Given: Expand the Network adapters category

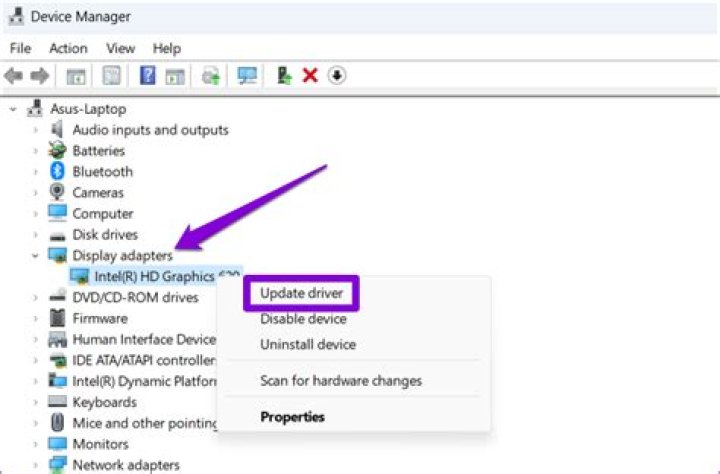Looking at the screenshot, I should 35,465.
